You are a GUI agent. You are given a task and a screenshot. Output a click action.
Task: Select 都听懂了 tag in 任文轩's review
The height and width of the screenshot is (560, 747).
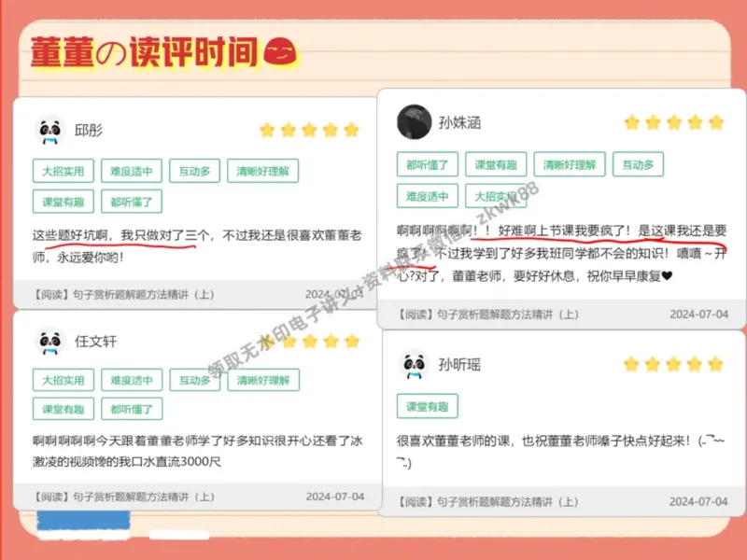132,409
